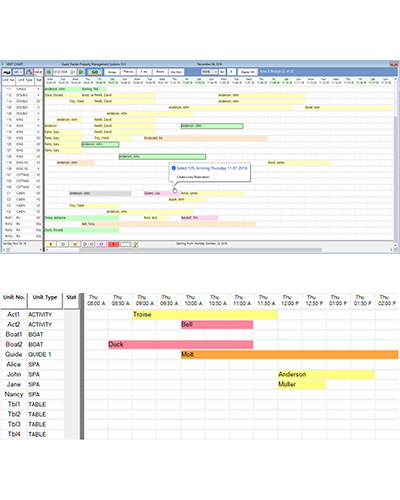Click the 'GUIDE 1' unit type cell
Screen dimensions: 400x500
pos(40,354)
